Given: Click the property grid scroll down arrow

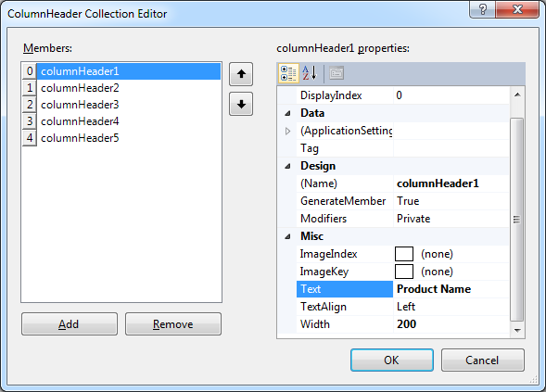Looking at the screenshot, I should tap(517, 331).
